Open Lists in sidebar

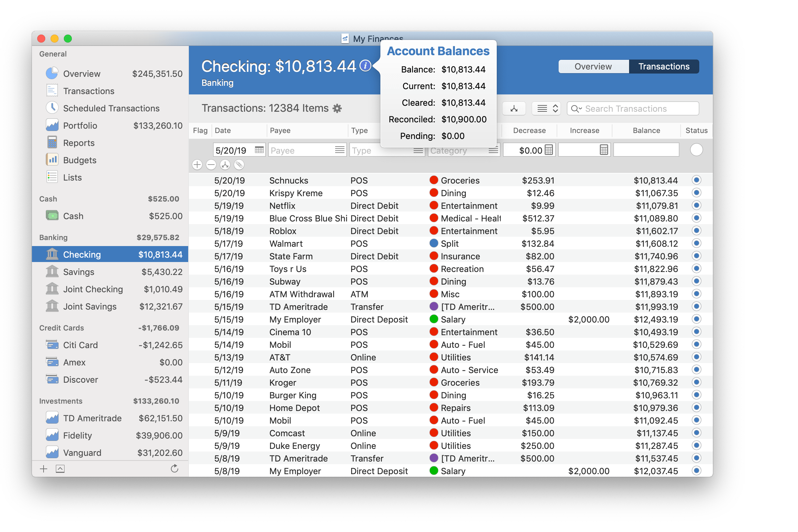[110, 178]
